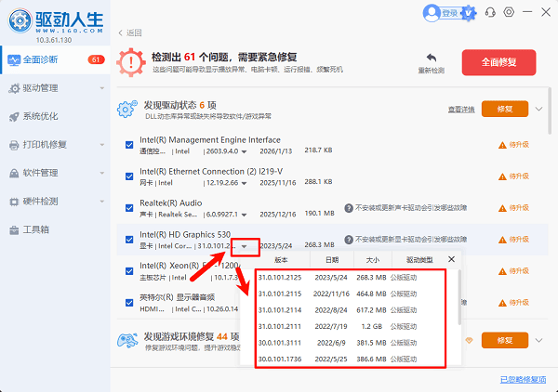Select driver version 30.0.101.3111

338,343
